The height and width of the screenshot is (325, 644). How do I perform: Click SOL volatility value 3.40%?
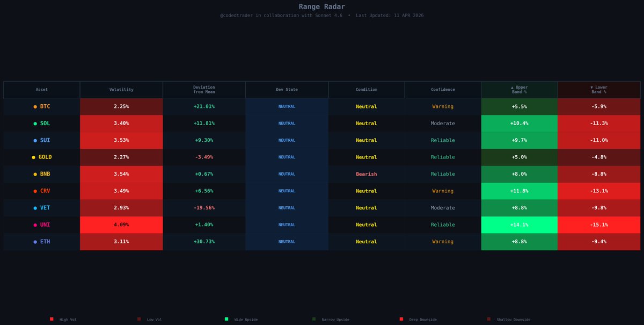tap(121, 124)
